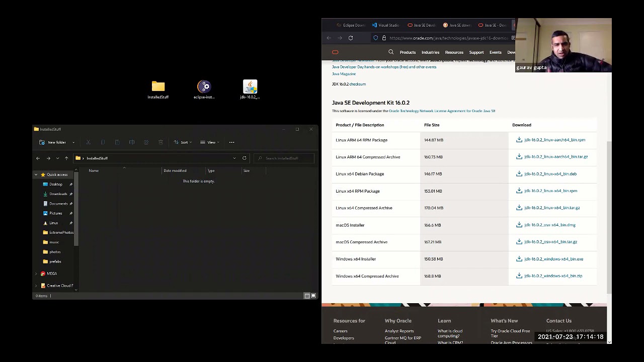Select the ExtremePhotos folder in sidebar

click(58, 233)
